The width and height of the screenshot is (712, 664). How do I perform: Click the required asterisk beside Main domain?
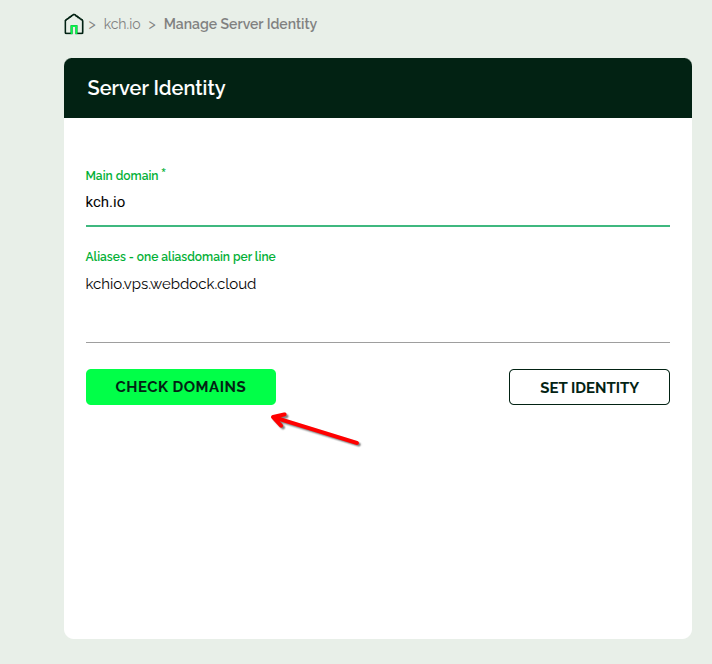[x=164, y=172]
